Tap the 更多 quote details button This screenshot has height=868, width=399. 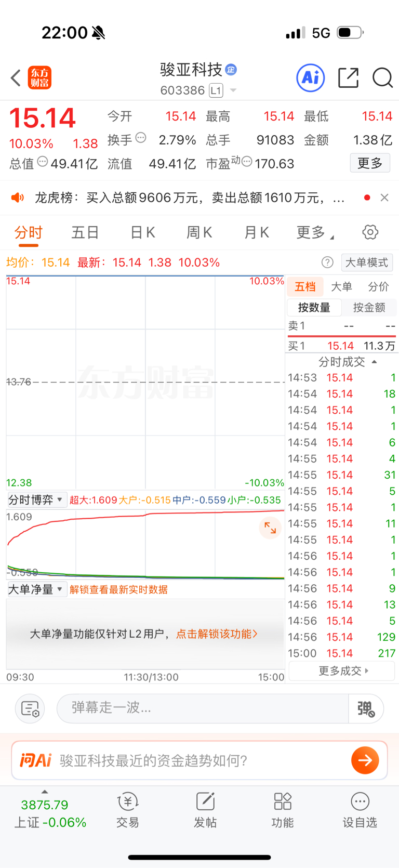pos(370,163)
